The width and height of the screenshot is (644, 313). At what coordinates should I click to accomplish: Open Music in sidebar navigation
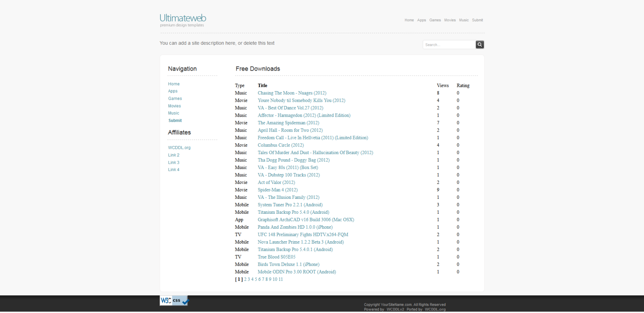coord(174,113)
